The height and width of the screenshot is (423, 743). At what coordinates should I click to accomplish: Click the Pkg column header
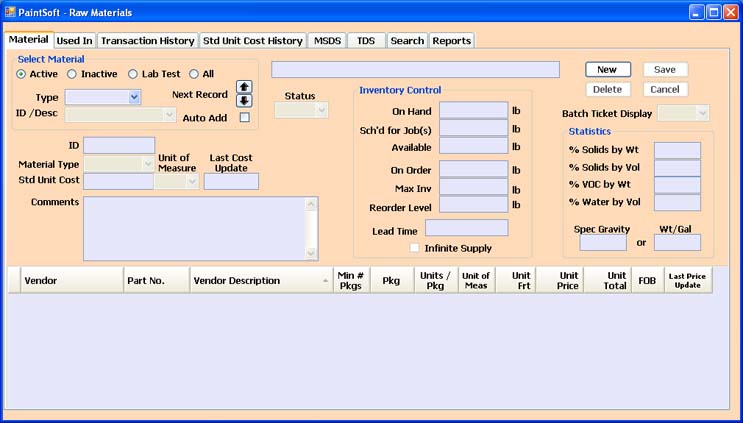coord(392,280)
